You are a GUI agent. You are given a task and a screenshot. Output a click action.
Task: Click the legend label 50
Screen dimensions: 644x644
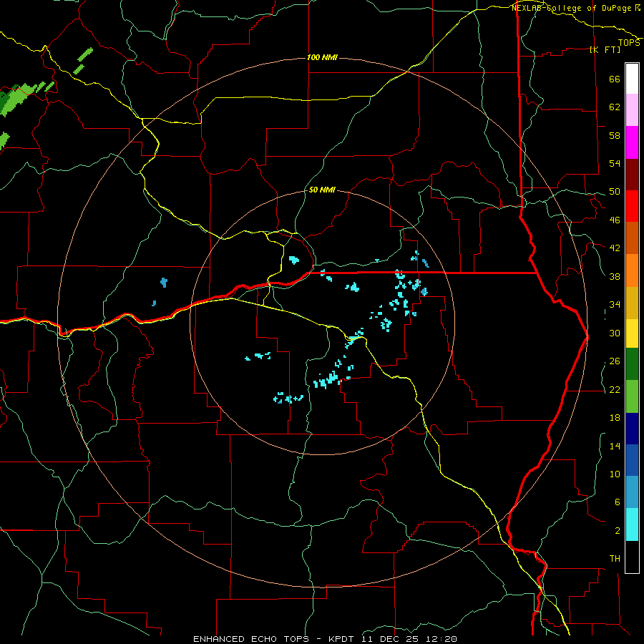[615, 192]
